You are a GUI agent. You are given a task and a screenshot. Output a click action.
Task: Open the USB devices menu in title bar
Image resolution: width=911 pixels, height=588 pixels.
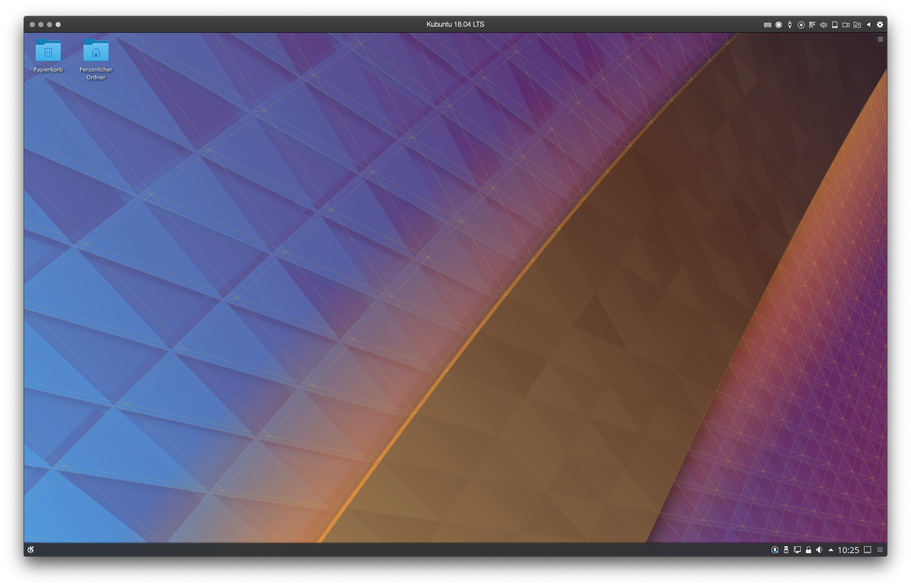tap(790, 25)
